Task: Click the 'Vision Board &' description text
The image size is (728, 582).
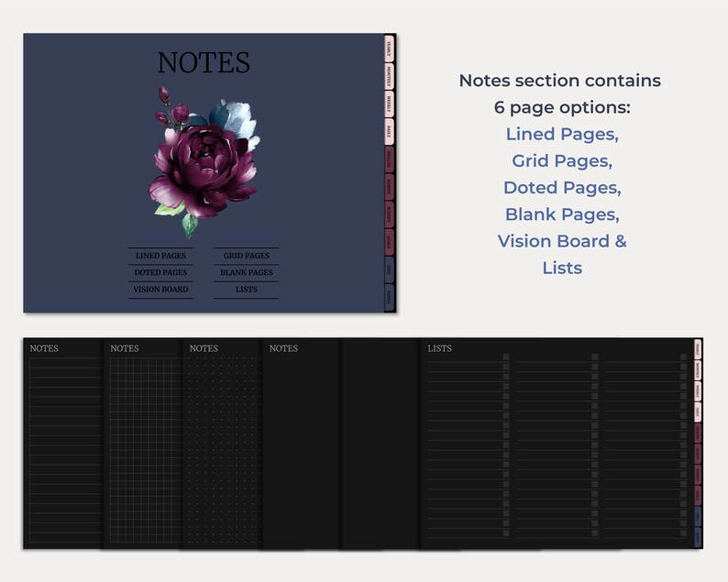Action: click(x=562, y=241)
